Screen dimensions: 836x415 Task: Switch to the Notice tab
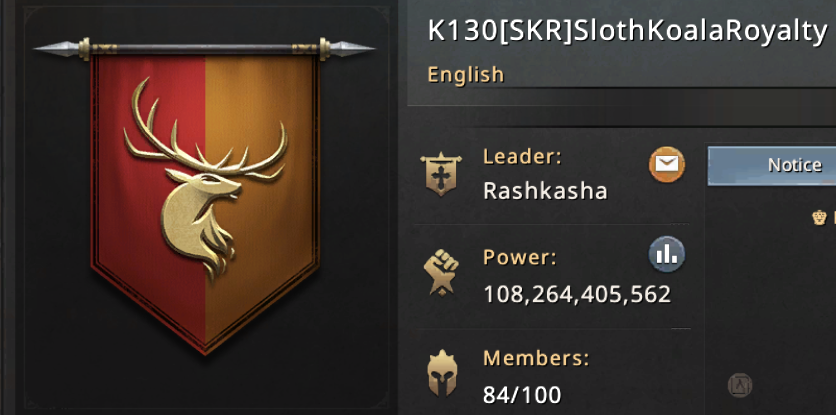click(x=771, y=165)
